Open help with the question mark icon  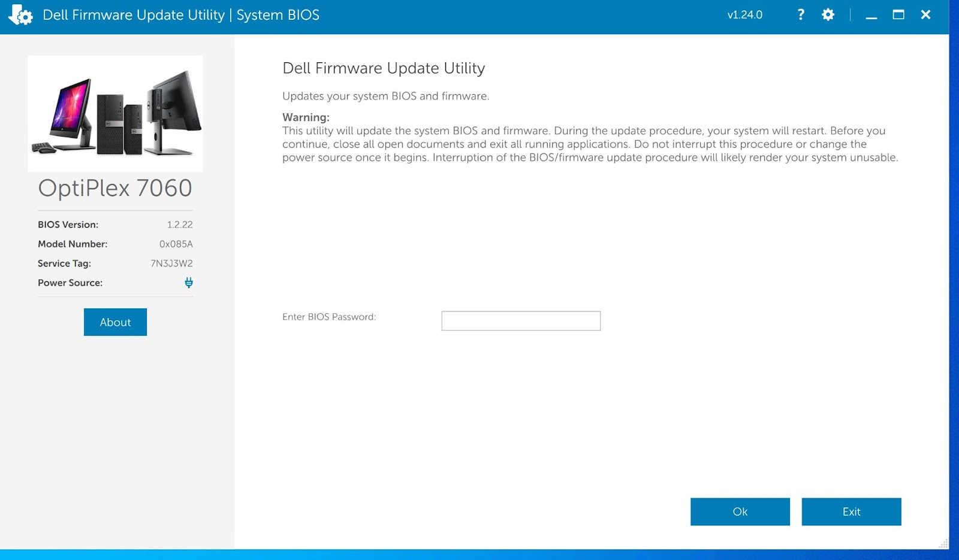click(x=800, y=15)
